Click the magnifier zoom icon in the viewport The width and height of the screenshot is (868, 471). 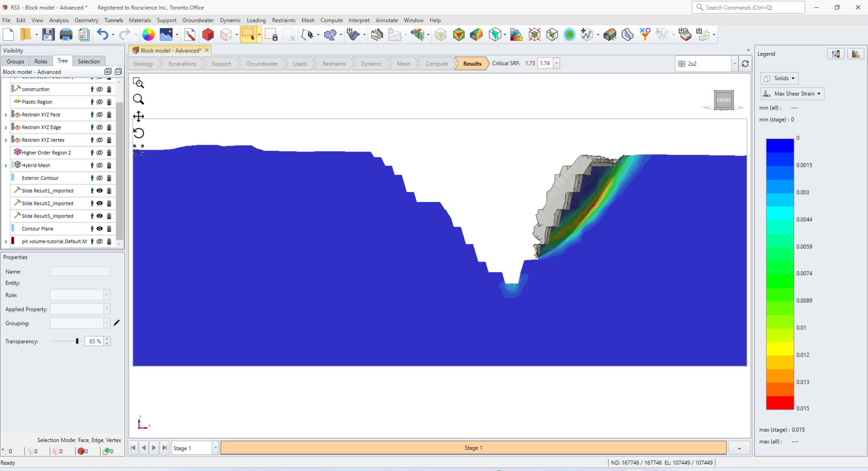click(x=138, y=99)
